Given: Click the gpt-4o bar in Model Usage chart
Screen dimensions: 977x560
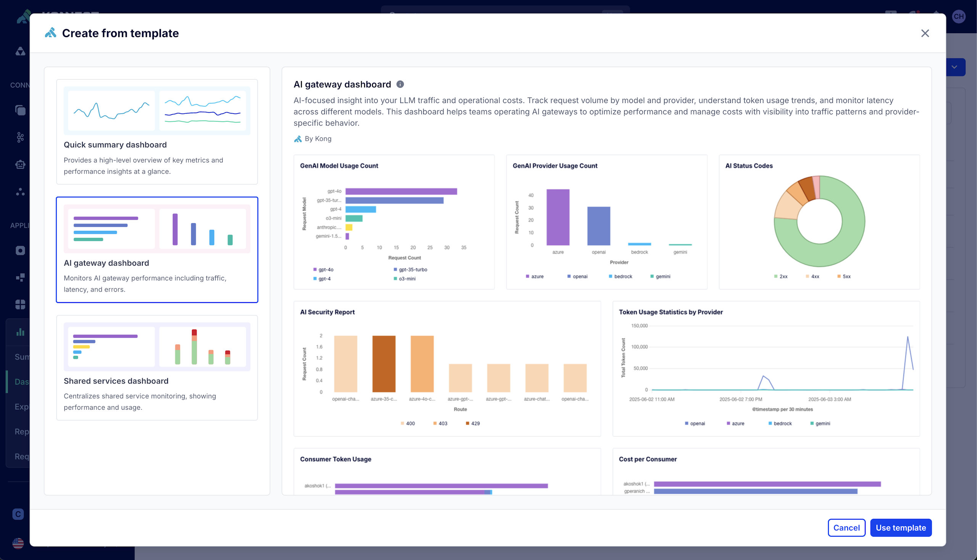Looking at the screenshot, I should (x=401, y=191).
